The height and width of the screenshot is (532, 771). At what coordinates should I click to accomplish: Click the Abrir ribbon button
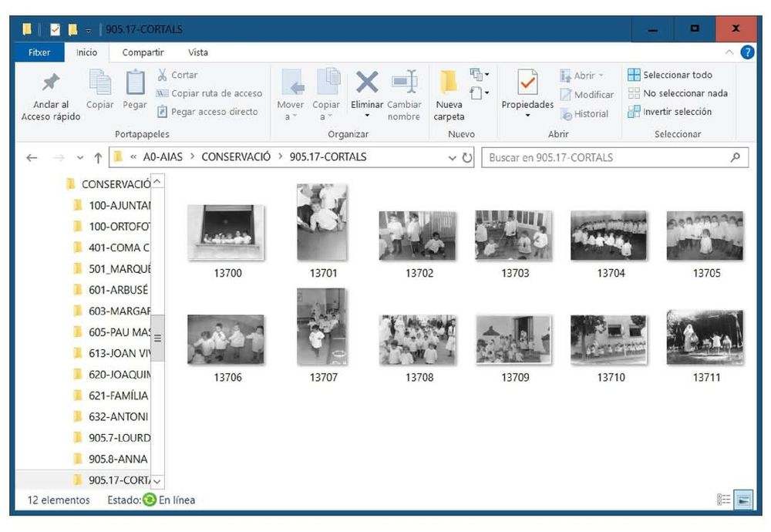click(581, 76)
